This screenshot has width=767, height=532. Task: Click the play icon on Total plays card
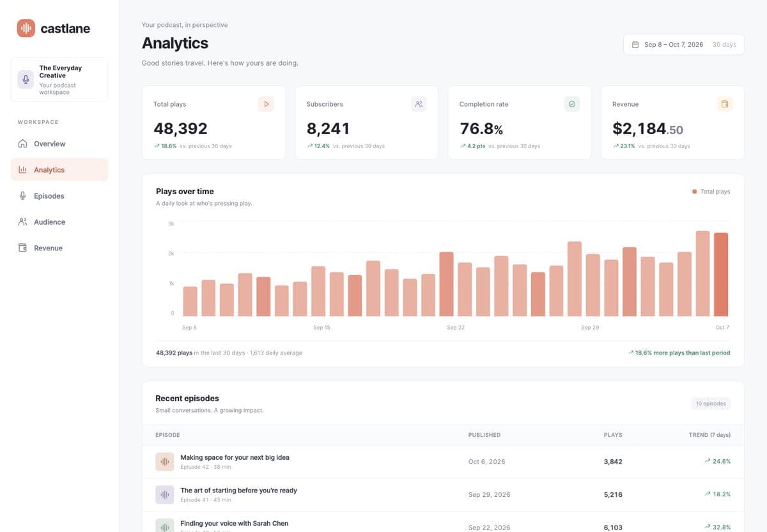pyautogui.click(x=267, y=104)
